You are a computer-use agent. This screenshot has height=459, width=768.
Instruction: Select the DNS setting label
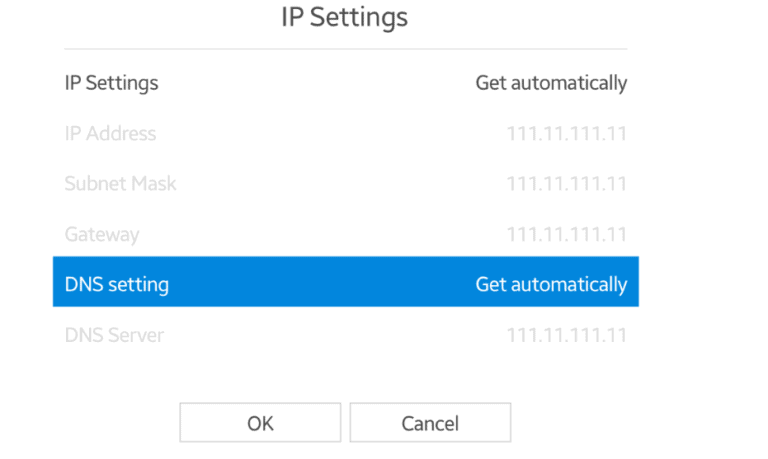point(116,284)
